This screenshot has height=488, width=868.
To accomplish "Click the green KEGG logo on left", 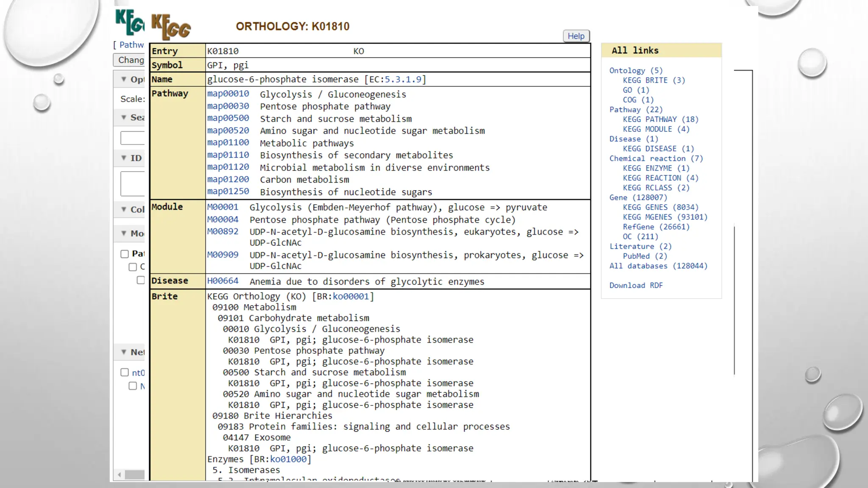I will coord(130,22).
